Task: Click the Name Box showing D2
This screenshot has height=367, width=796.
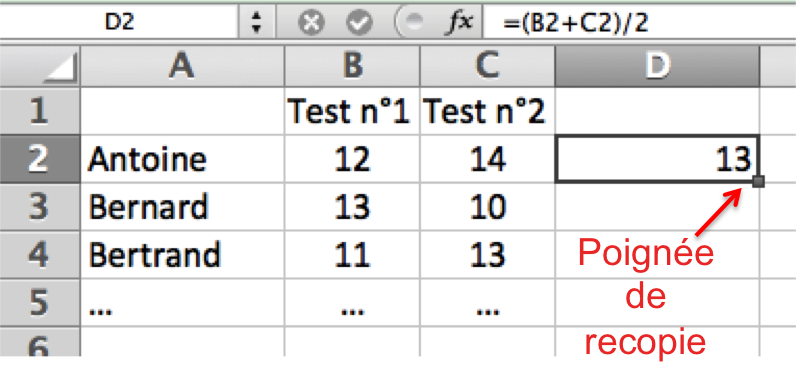Action: point(119,22)
